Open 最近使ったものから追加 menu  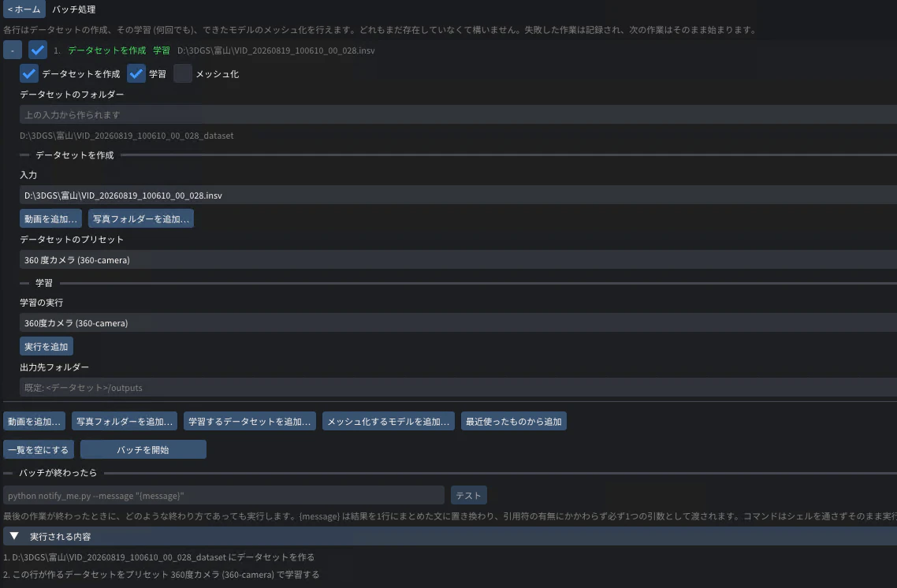514,421
